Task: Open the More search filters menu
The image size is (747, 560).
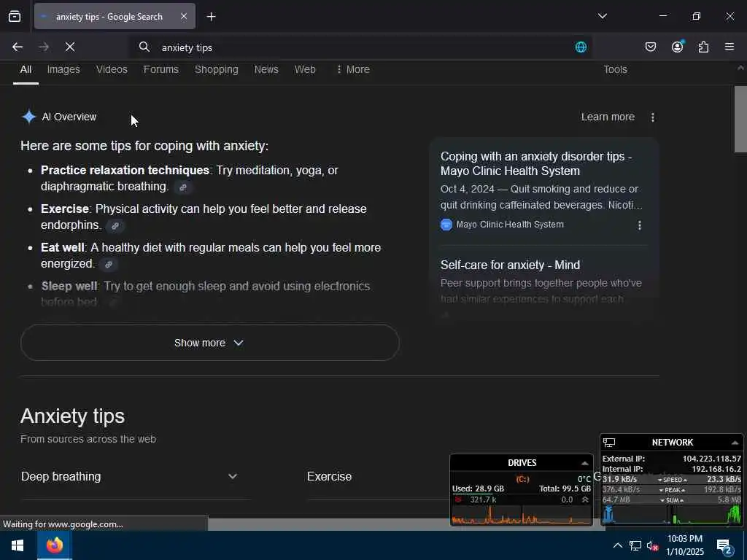Action: click(353, 69)
